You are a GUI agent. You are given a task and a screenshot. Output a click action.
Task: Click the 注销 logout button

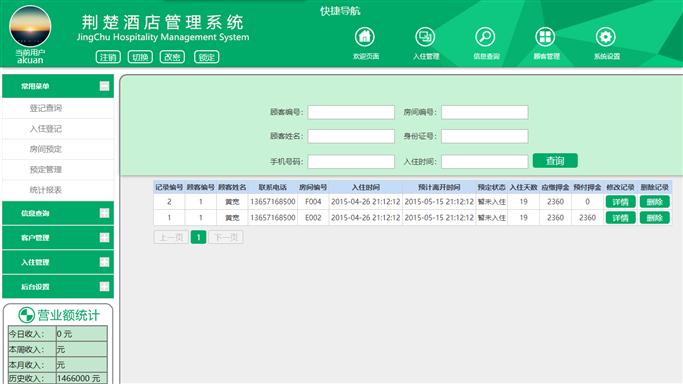[108, 57]
